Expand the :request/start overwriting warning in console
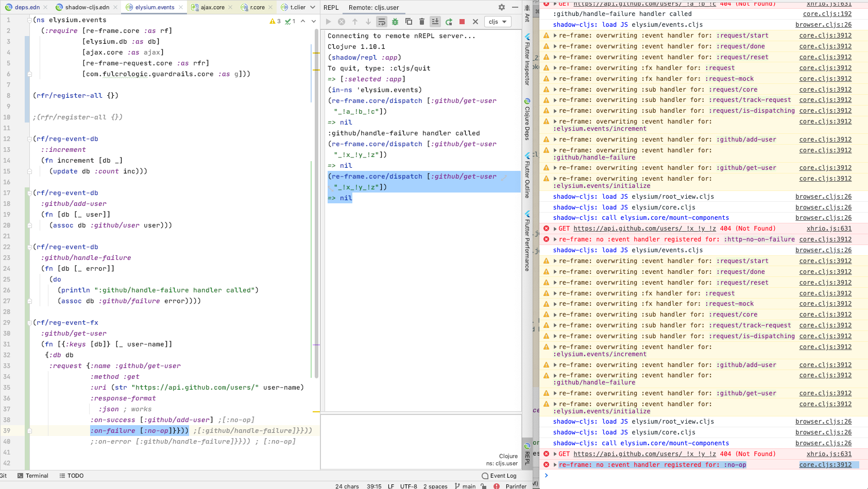868x489 pixels. (555, 36)
